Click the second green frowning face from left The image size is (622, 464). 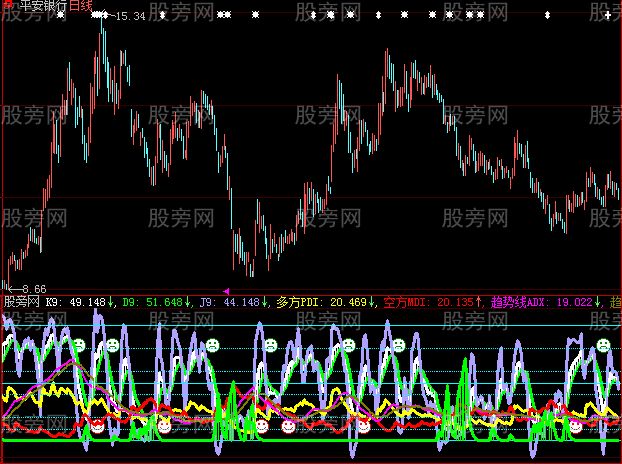coord(112,346)
